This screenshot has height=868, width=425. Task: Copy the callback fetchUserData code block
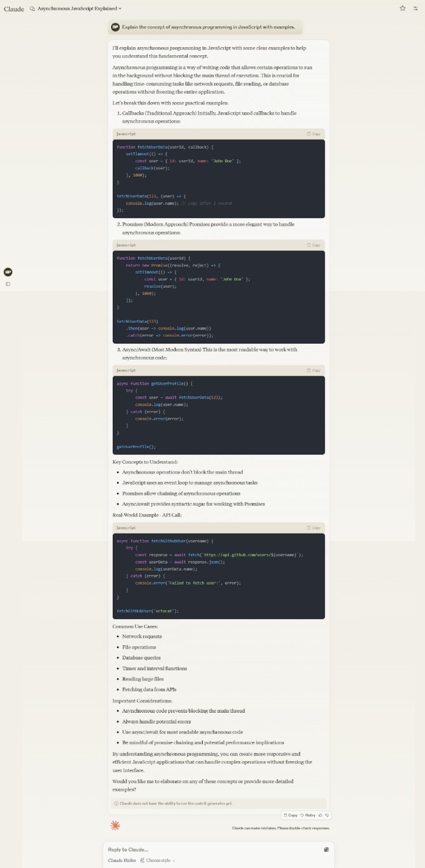[x=313, y=134]
